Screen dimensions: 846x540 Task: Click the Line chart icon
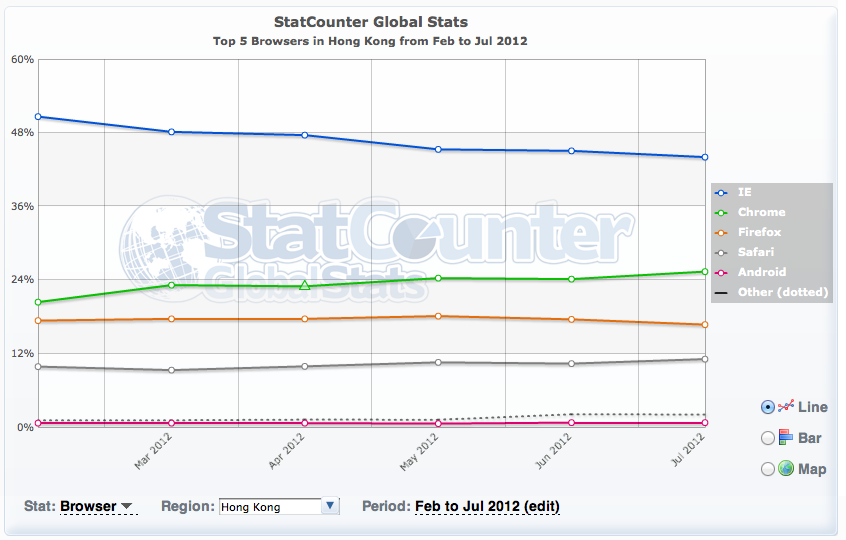pyautogui.click(x=785, y=407)
